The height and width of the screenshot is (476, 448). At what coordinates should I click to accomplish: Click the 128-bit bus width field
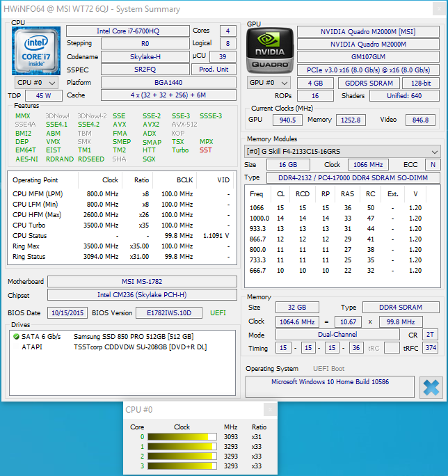tap(421, 84)
